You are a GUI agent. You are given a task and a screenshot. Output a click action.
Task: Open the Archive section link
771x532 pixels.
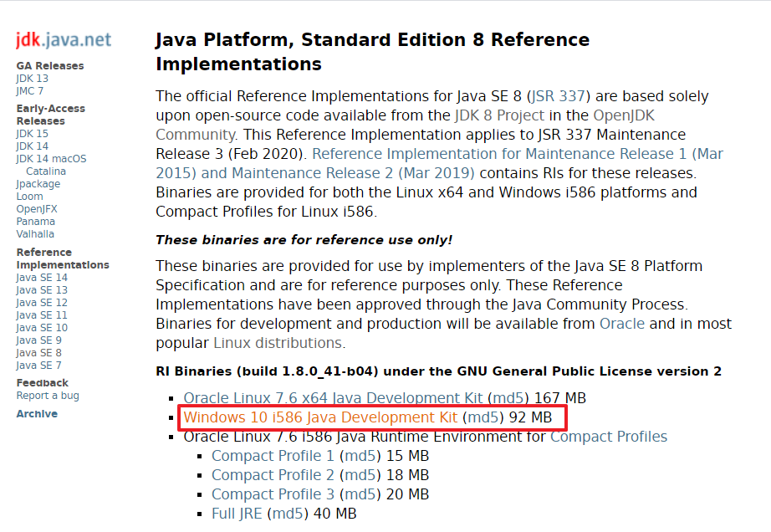click(x=37, y=414)
